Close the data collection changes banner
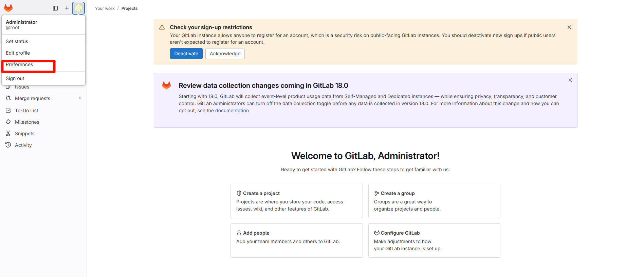Viewport: 644px width, 277px height. tap(570, 80)
